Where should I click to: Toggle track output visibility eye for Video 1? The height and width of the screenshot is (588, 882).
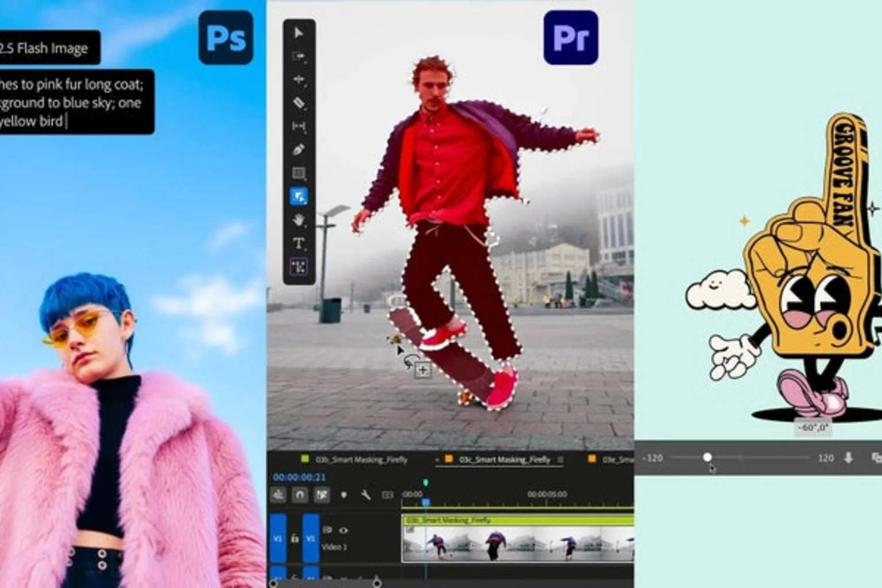pos(344,530)
